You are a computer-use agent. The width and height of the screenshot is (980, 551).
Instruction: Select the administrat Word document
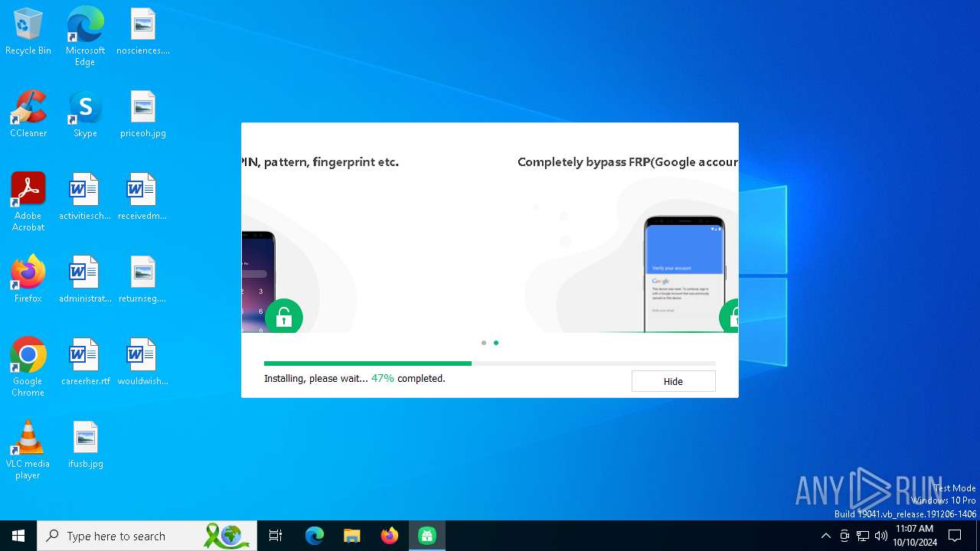[x=85, y=280]
